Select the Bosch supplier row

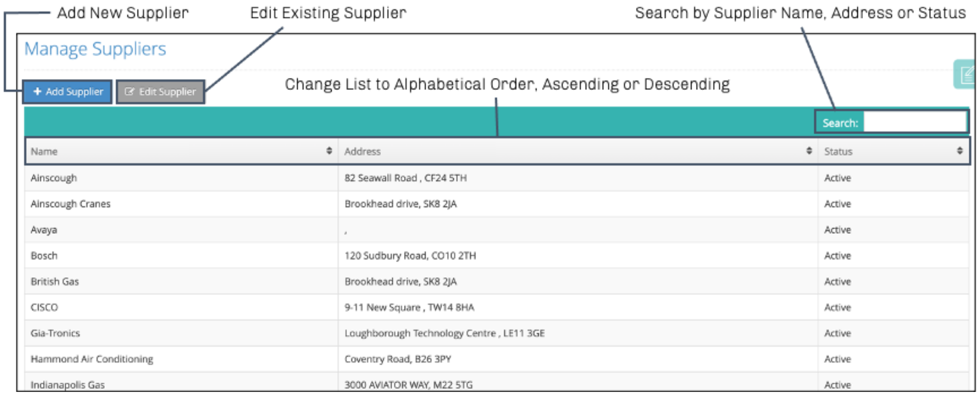coord(497,255)
